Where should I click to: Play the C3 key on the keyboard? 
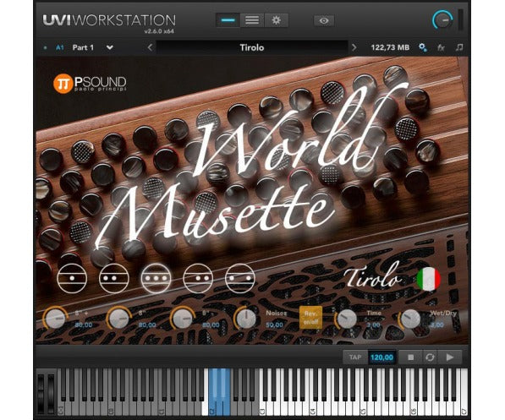[x=263, y=409]
